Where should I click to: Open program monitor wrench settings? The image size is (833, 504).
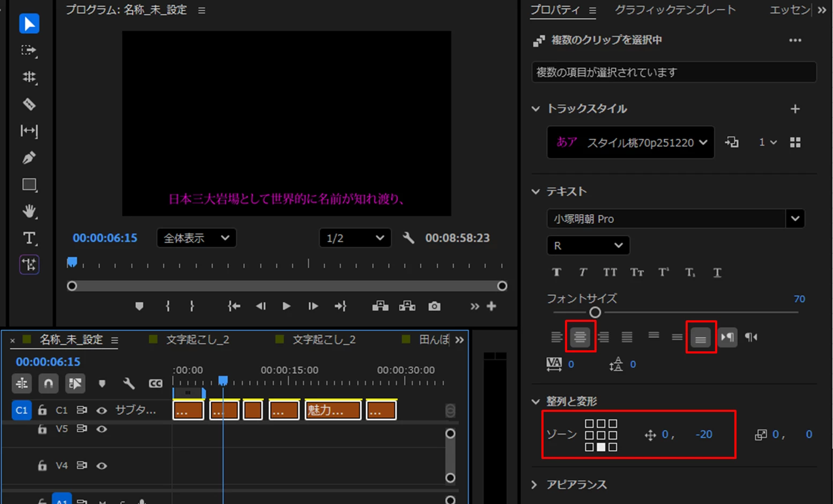pos(408,238)
